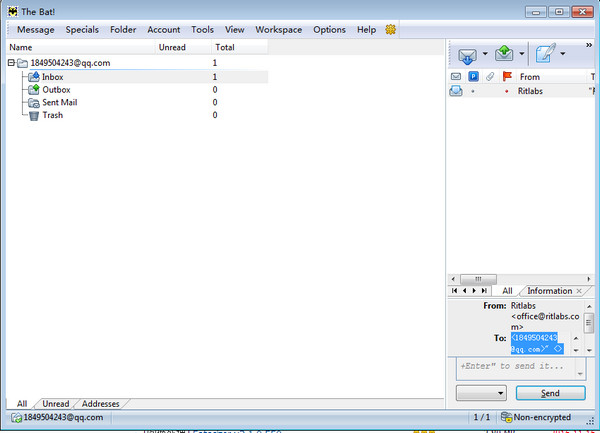Expand the hidden toolbar buttons chevron
The width and height of the screenshot is (600, 433).
coord(587,45)
